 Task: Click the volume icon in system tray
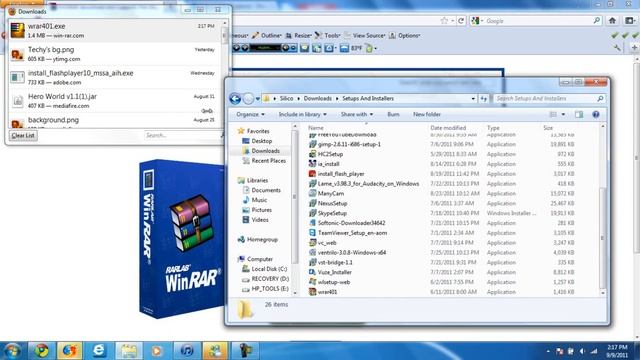pyautogui.click(x=582, y=351)
